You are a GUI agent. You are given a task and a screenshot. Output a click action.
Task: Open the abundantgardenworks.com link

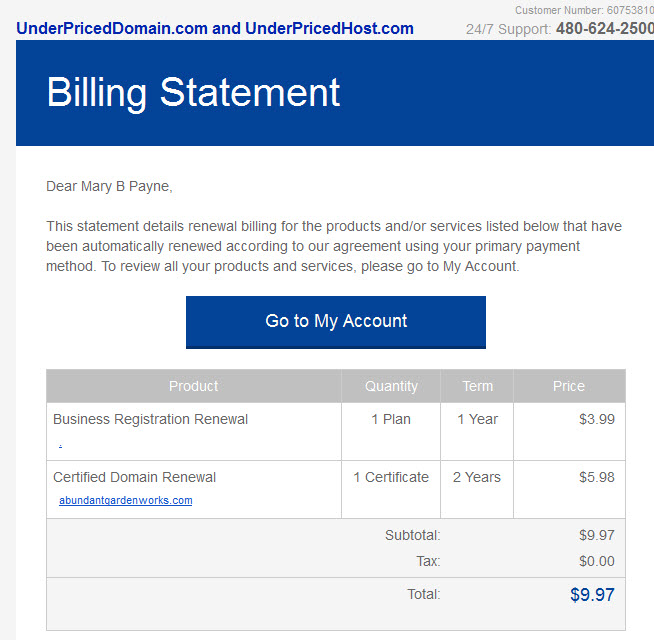point(126,500)
